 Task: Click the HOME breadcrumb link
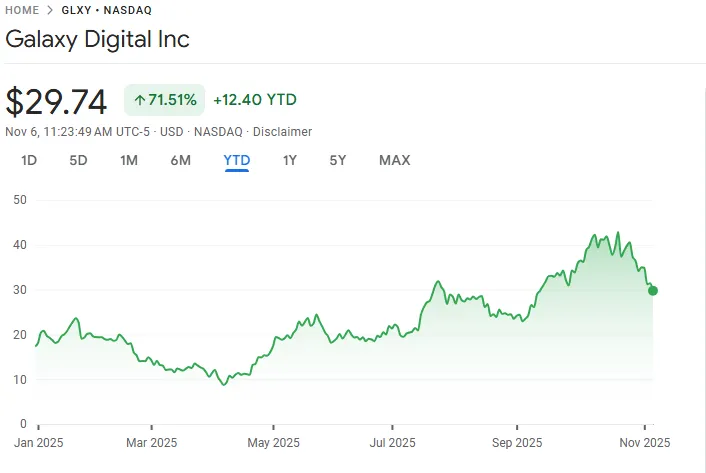22,10
